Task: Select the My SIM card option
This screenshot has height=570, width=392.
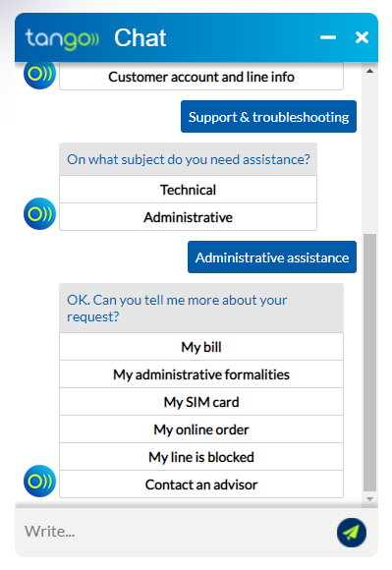Action: point(201,402)
